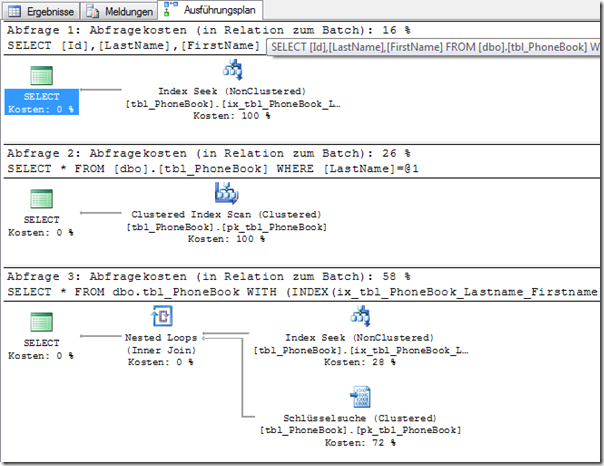604x466 pixels.
Task: Click Clustered Index Scan (Clustered) label
Action: pyautogui.click(x=226, y=215)
